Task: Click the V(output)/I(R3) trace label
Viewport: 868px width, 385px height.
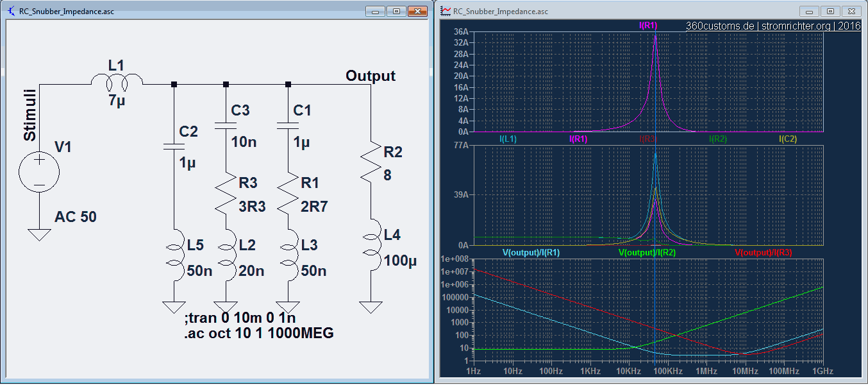Action: coord(764,252)
